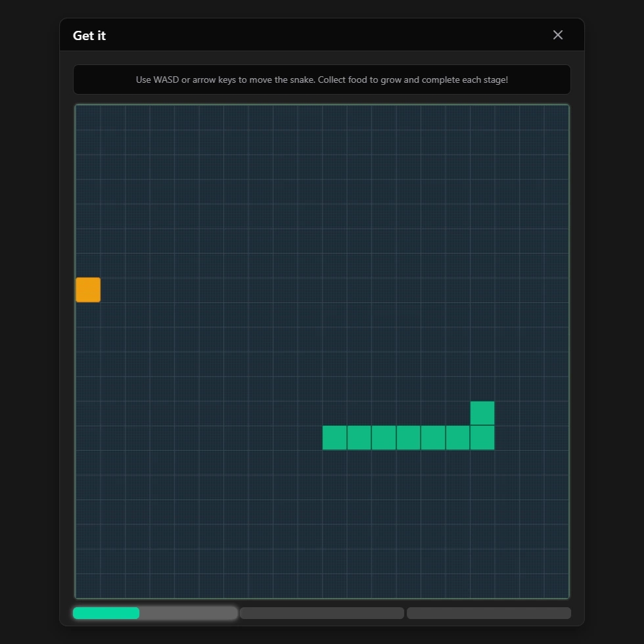The height and width of the screenshot is (644, 644).
Task: Click the green filled part of the first stage bar
Action: click(106, 613)
